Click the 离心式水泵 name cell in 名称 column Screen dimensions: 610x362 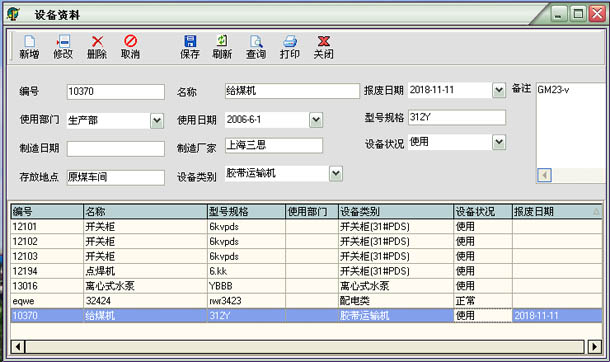click(x=145, y=286)
